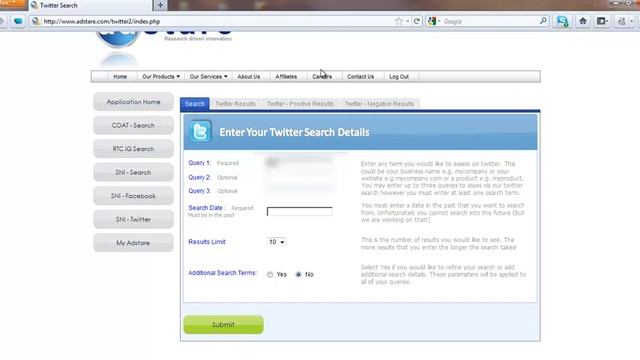
Task: Open the bookmarks menu toolbar icon
Action: pos(602,21)
